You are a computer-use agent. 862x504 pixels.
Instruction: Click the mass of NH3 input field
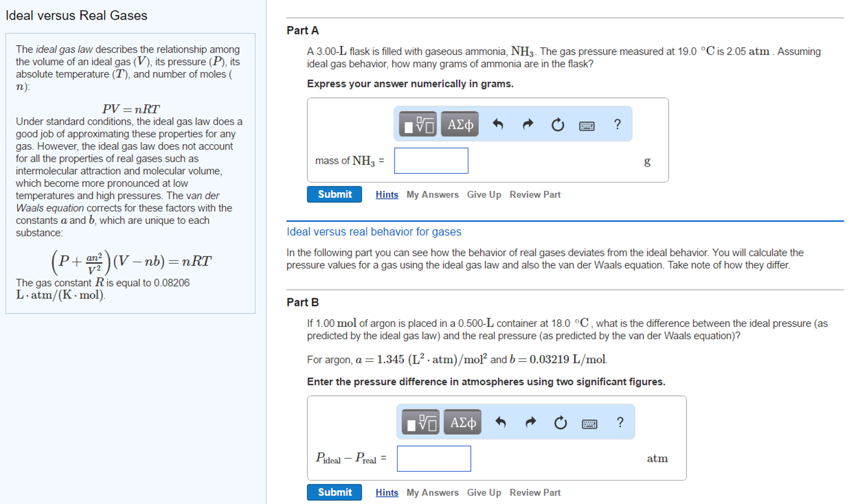(431, 161)
